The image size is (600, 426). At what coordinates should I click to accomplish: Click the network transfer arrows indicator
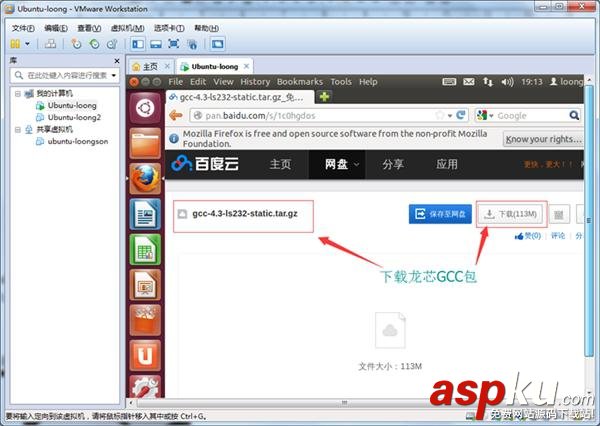pos(488,82)
